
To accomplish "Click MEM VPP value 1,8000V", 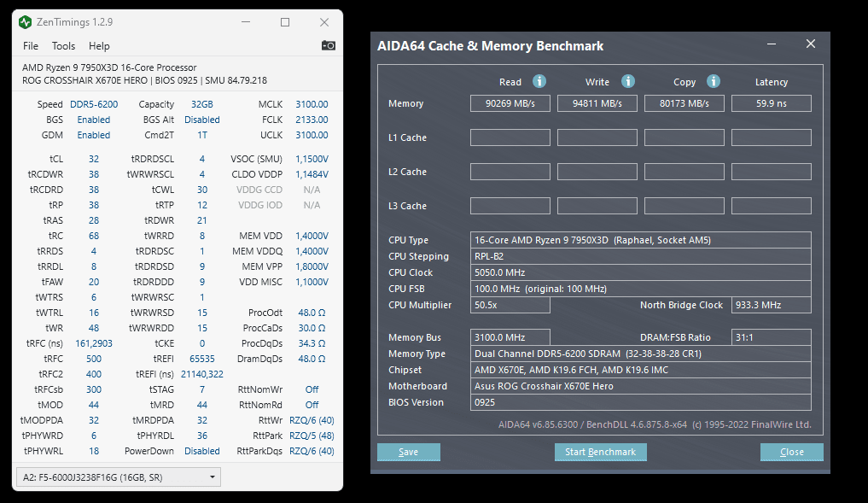I will (x=312, y=266).
